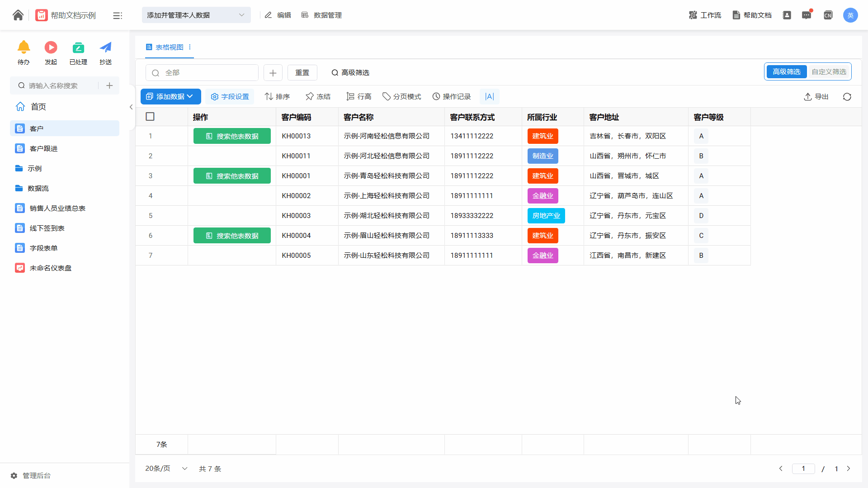
Task: Open the 抄送 paper plane icon
Action: [x=105, y=47]
